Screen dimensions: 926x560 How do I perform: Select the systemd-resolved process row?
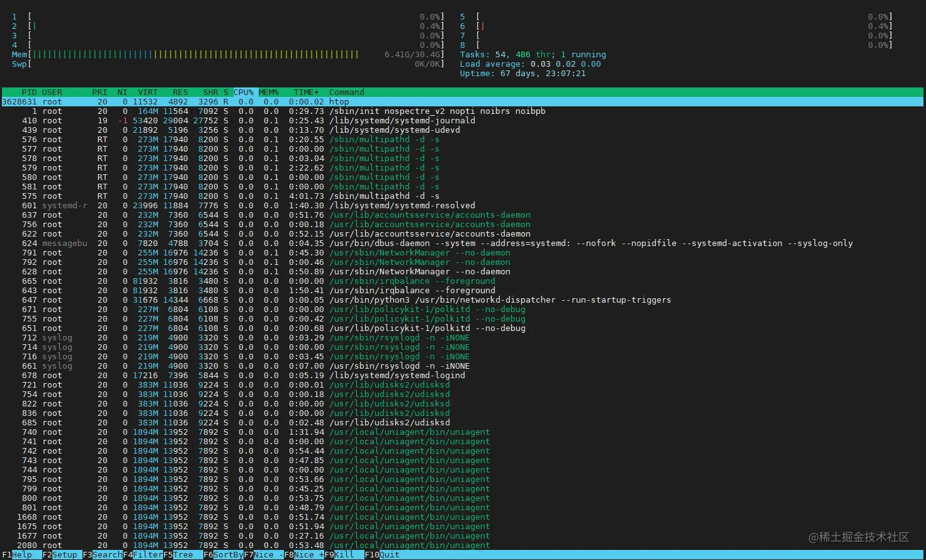[x=463, y=206]
